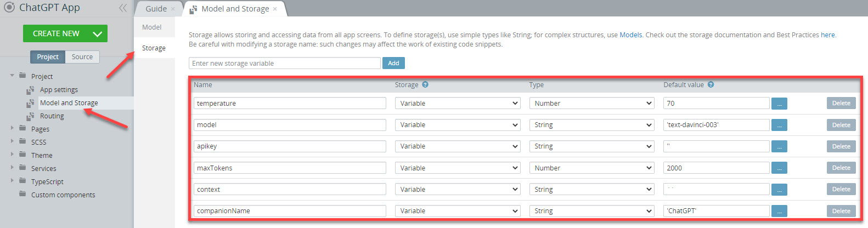Select the Model and Storage tab
Image resolution: width=868 pixels, height=228 pixels.
(235, 9)
